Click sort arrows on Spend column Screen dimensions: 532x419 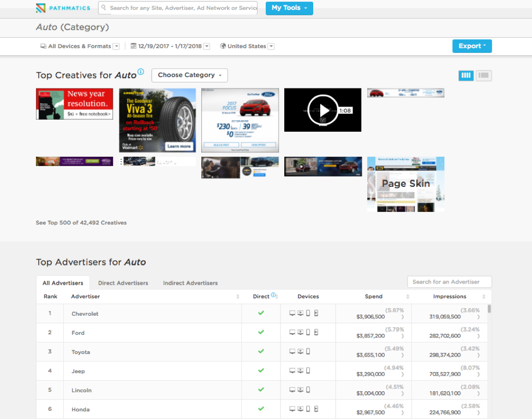tap(408, 297)
